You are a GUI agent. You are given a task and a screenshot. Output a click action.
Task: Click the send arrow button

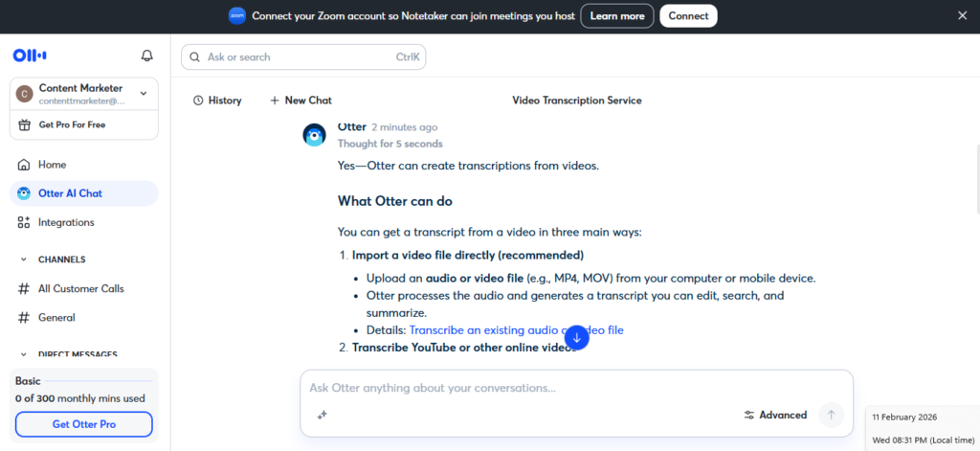(832, 415)
